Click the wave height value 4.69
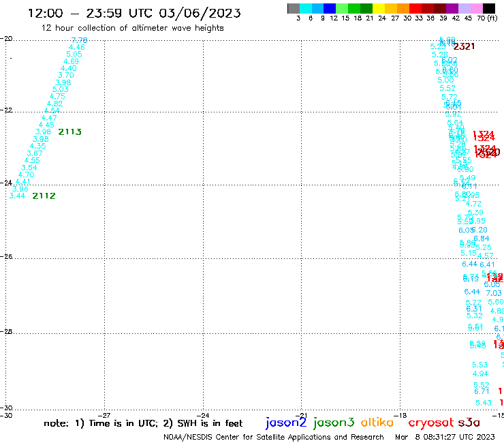The width and height of the screenshot is (504, 443). click(x=71, y=61)
